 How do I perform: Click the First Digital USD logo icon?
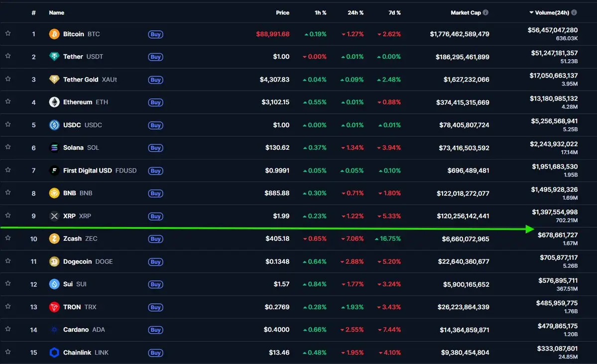[54, 171]
